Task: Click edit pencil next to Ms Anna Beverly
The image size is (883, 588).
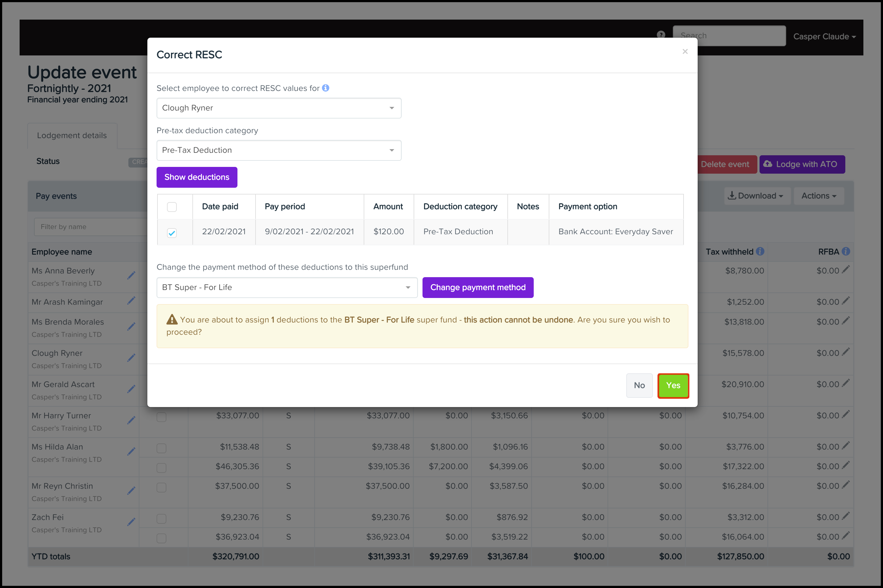Action: click(x=131, y=276)
